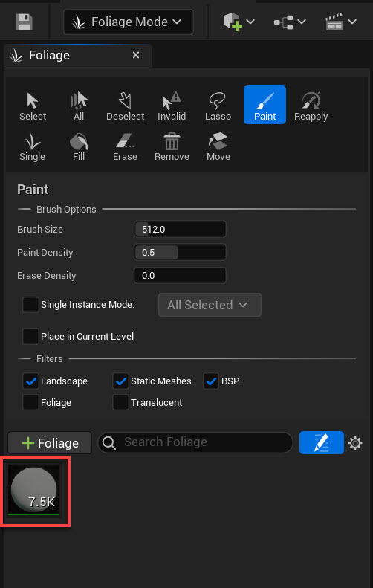Choose the Fill bucket tool

[x=79, y=146]
